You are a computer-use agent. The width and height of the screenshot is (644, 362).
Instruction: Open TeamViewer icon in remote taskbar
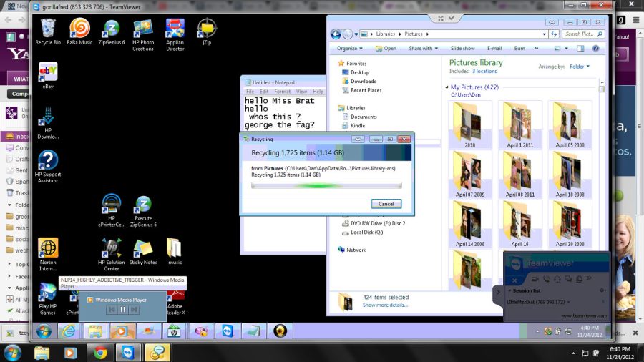[228, 331]
